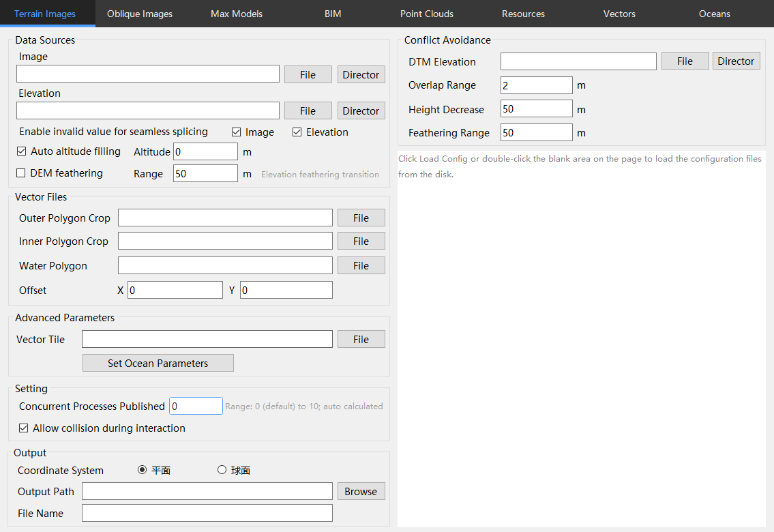Viewport: 774px width, 532px height.
Task: Choose Director for Elevation data source
Action: tap(361, 110)
